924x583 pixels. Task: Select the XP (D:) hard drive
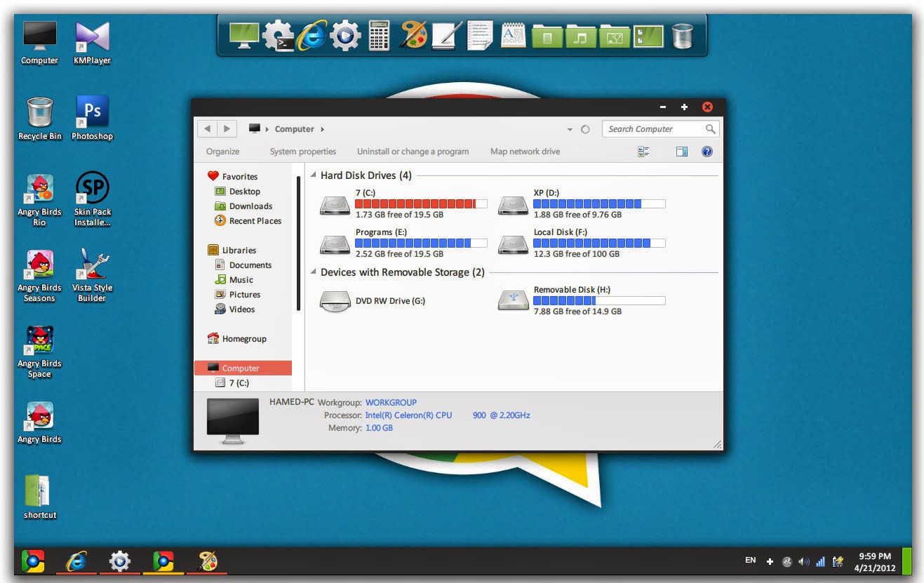pos(582,203)
